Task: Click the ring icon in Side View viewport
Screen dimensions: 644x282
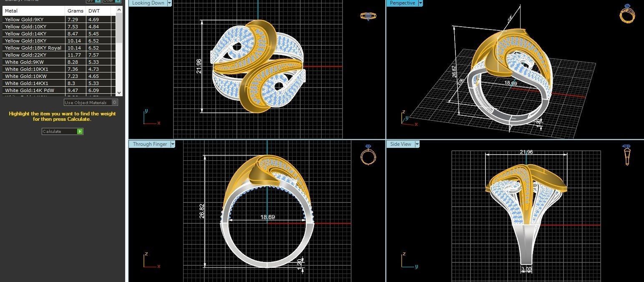Action: coord(626,155)
